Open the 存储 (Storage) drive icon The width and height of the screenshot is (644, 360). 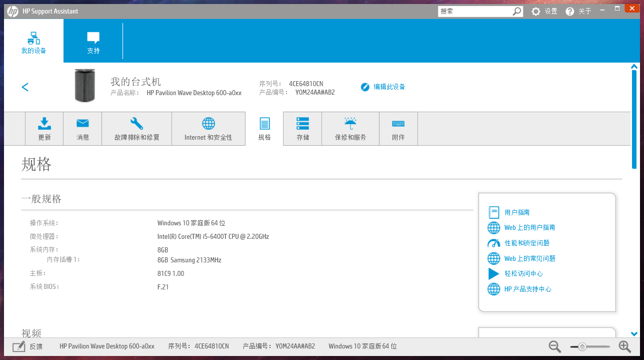pos(302,123)
